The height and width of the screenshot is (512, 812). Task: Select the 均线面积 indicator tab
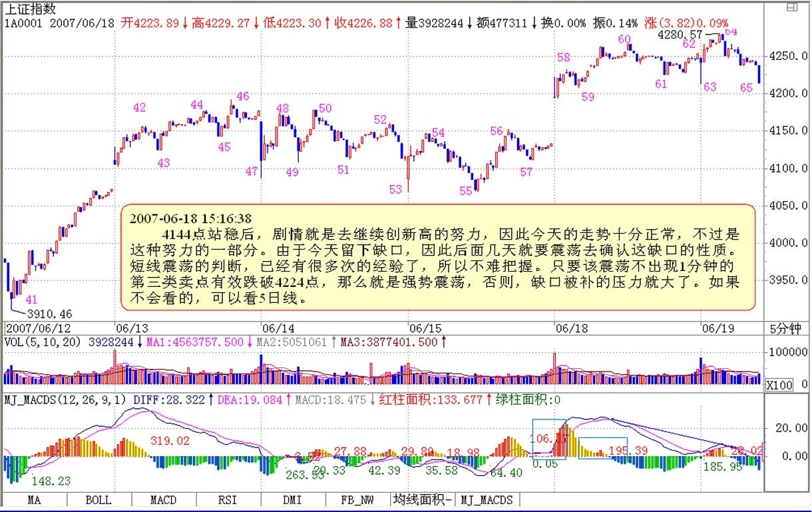(x=423, y=499)
